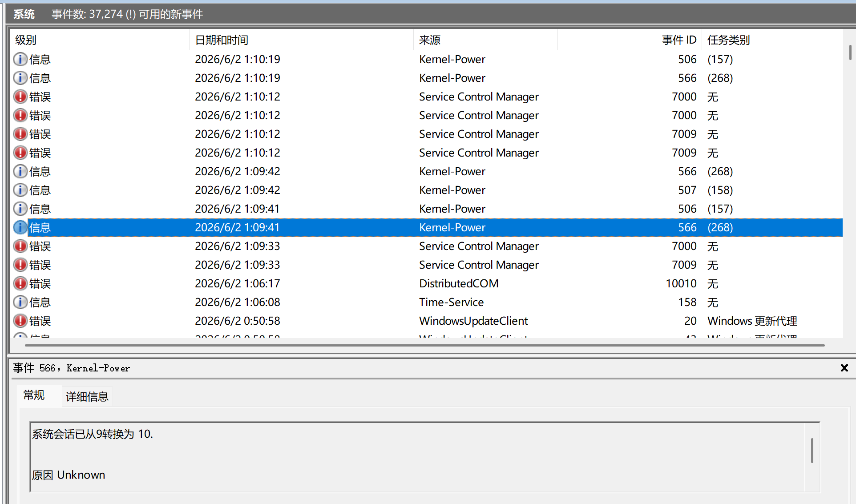Viewport: 856px width, 504px height.
Task: Click event ID 20 cell
Action: (690, 321)
